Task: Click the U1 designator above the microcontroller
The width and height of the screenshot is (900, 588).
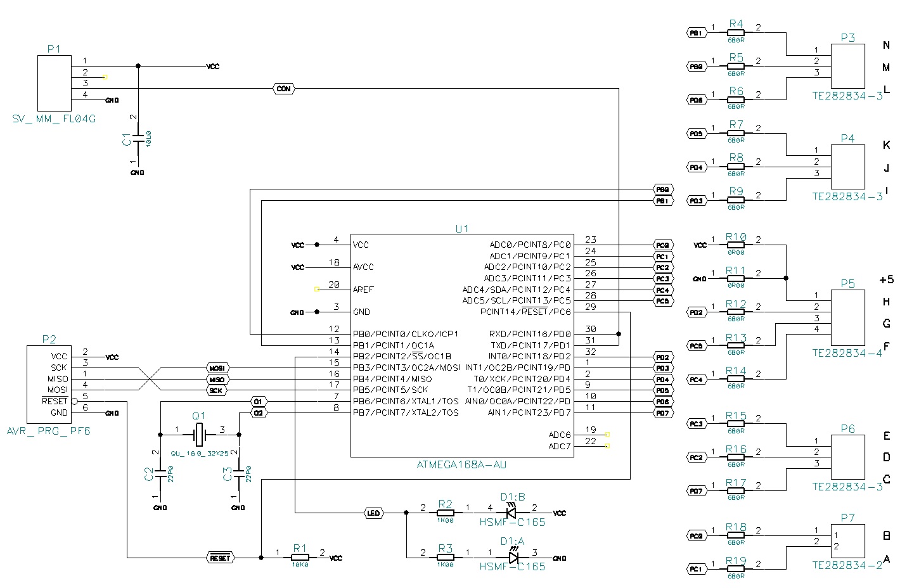Action: point(462,228)
